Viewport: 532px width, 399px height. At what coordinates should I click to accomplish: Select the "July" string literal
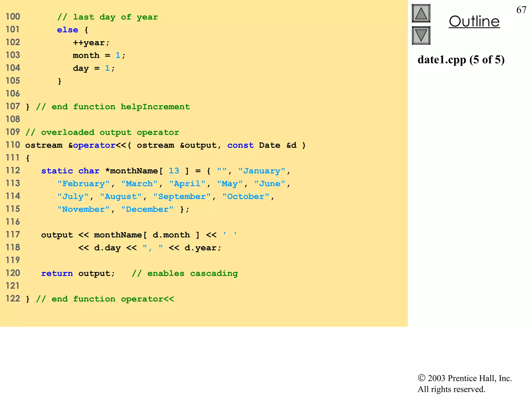(x=73, y=197)
